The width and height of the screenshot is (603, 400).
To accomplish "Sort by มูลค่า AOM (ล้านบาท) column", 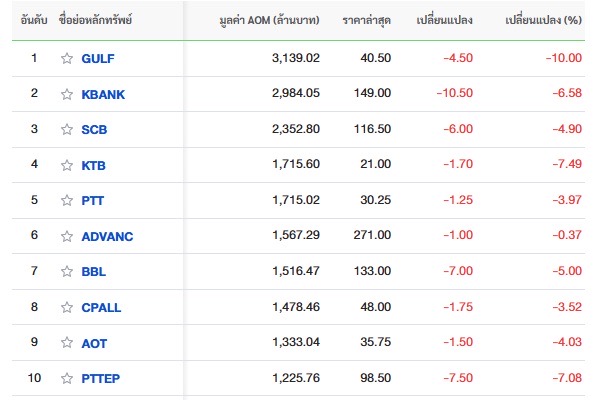I will (x=269, y=20).
